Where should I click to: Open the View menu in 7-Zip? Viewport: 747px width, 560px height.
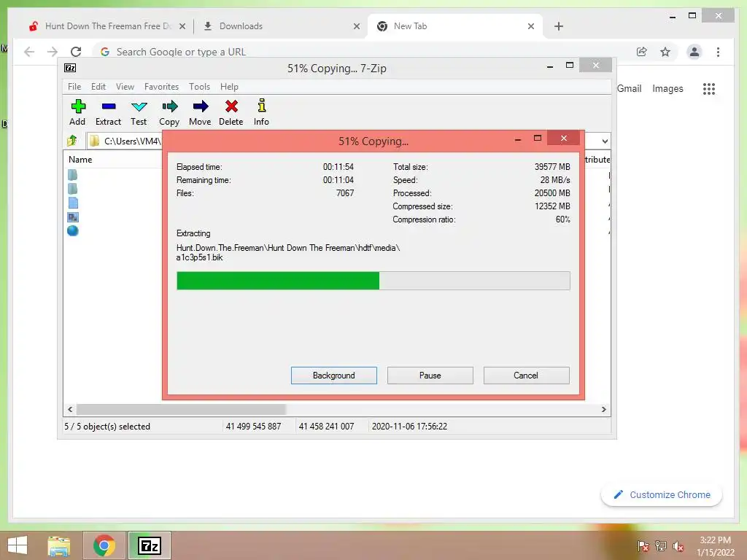[x=125, y=87]
